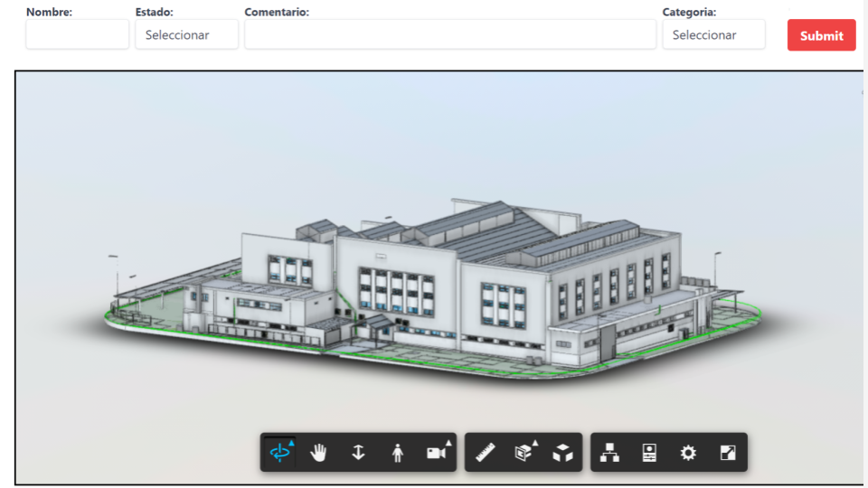Toggle viewer full screen mode
Image resolution: width=868 pixels, height=488 pixels.
coord(727,453)
